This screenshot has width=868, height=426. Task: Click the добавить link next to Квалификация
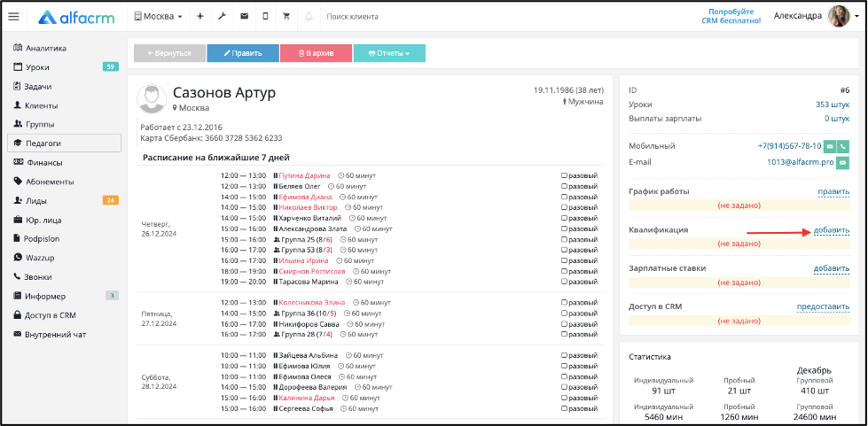point(832,230)
